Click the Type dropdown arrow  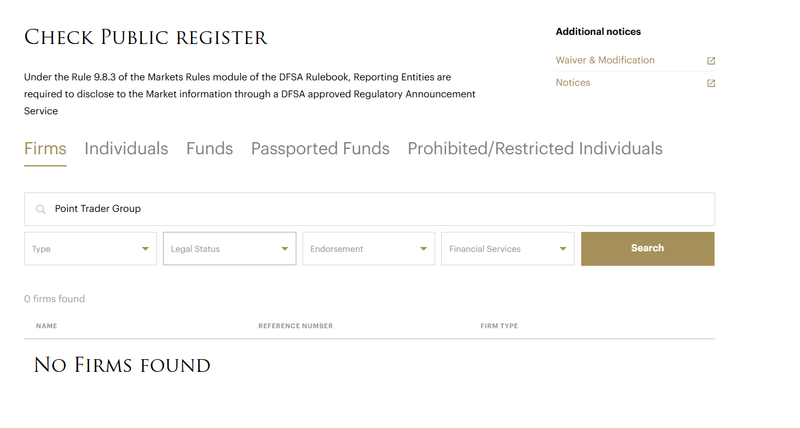[145, 249]
